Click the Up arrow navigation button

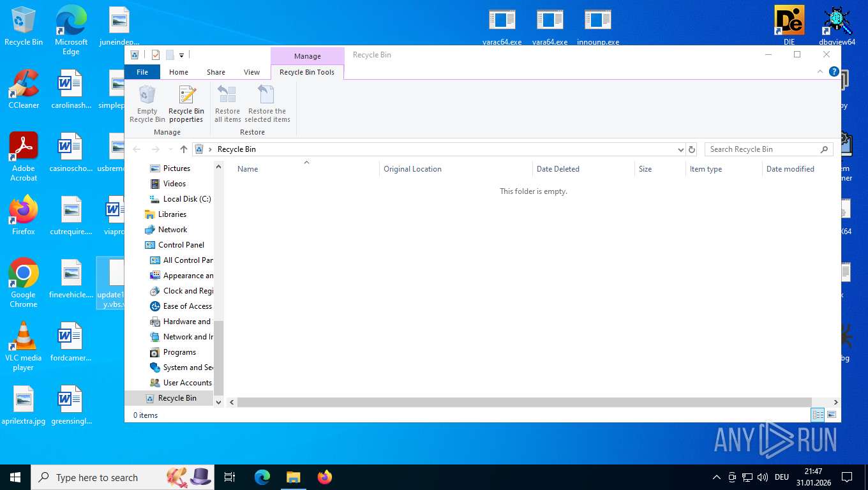[x=184, y=149]
